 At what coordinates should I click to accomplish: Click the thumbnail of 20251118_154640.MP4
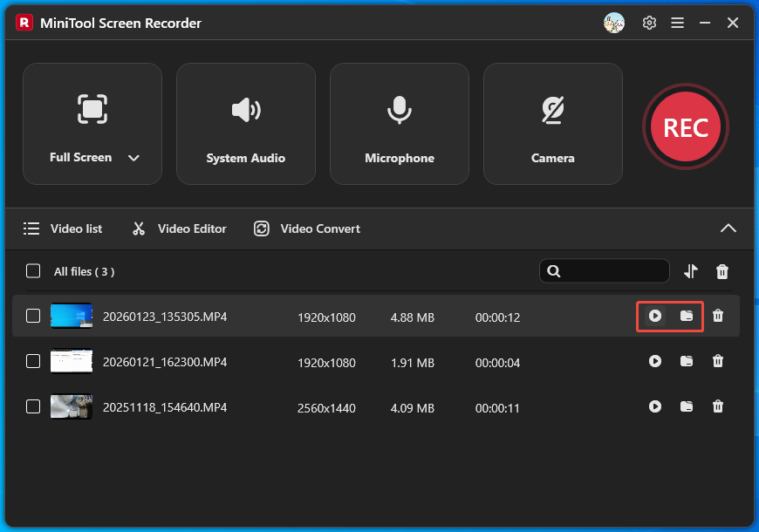pyautogui.click(x=71, y=406)
